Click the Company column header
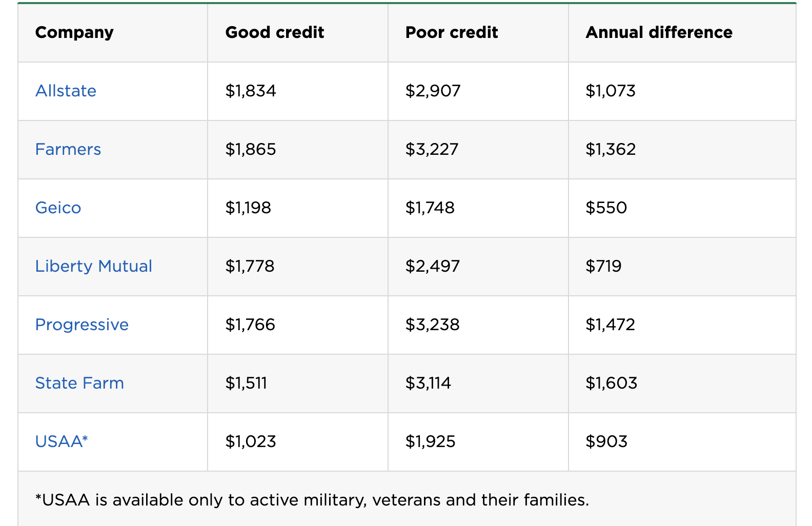 pyautogui.click(x=74, y=32)
